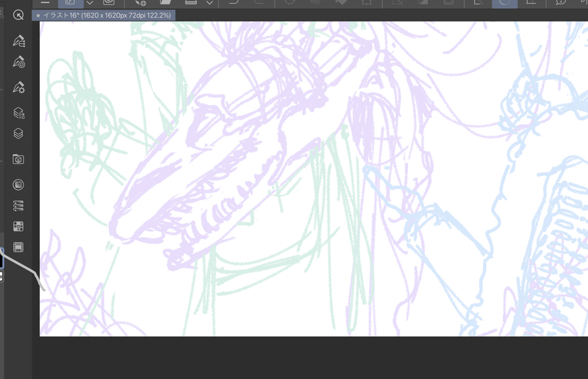Viewport: 588px width, 379px height.
Task: Open the Material palette folder icon
Action: pyautogui.click(x=18, y=159)
